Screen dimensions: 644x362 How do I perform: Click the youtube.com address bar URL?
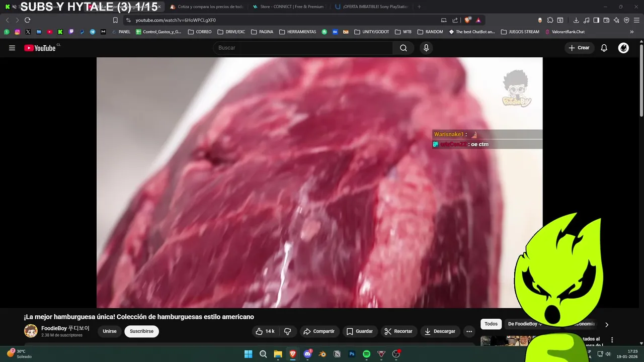point(176,20)
